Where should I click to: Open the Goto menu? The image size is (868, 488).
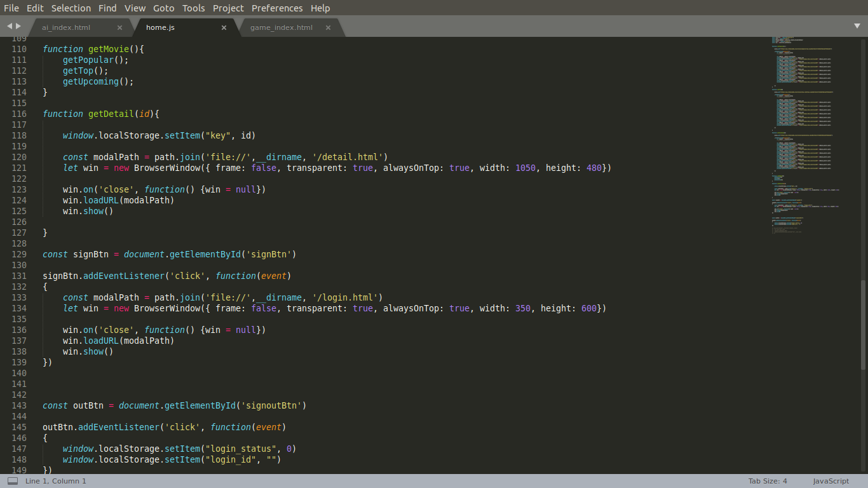pyautogui.click(x=164, y=8)
